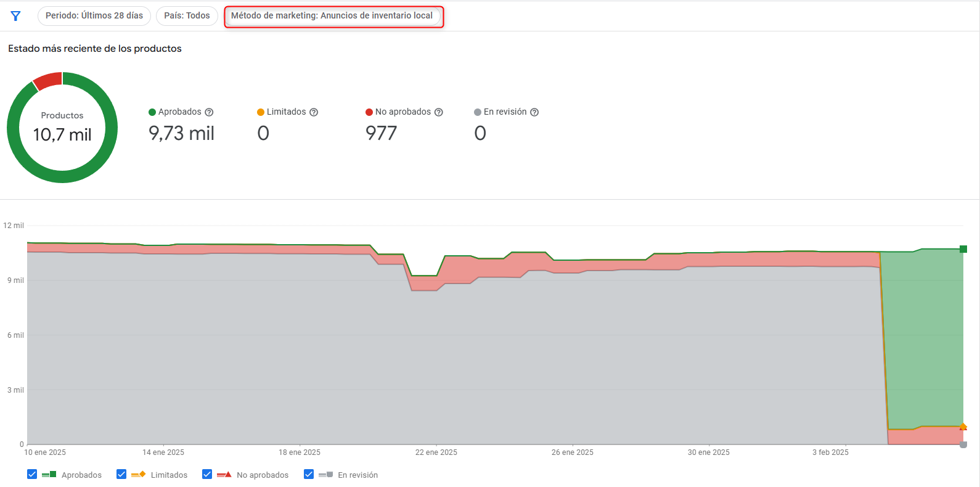This screenshot has width=980, height=487.
Task: Click the Aprobados metric label
Action: (180, 112)
